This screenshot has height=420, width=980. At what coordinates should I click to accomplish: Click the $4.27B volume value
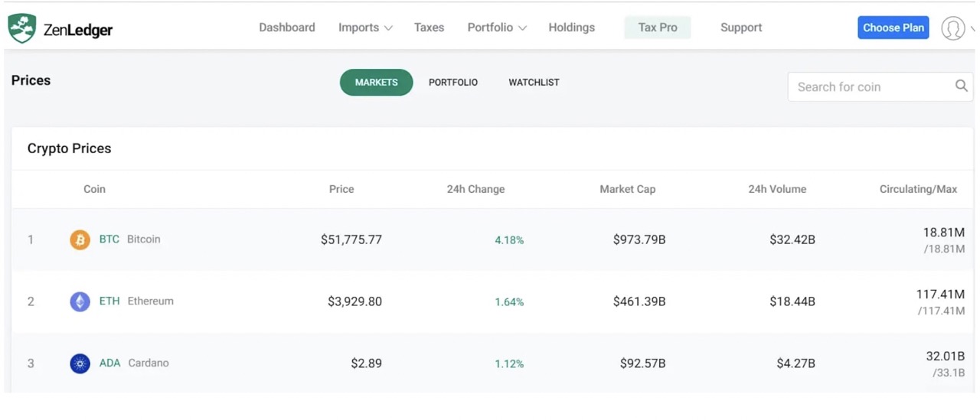(796, 364)
